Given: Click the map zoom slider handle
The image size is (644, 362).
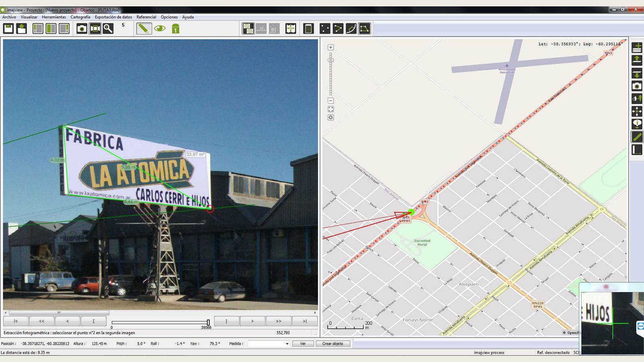Looking at the screenshot, I should click(331, 60).
